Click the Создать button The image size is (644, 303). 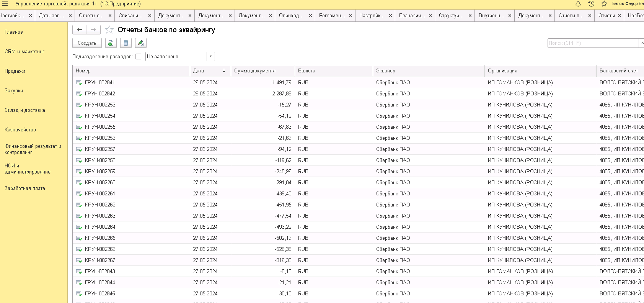pyautogui.click(x=87, y=43)
